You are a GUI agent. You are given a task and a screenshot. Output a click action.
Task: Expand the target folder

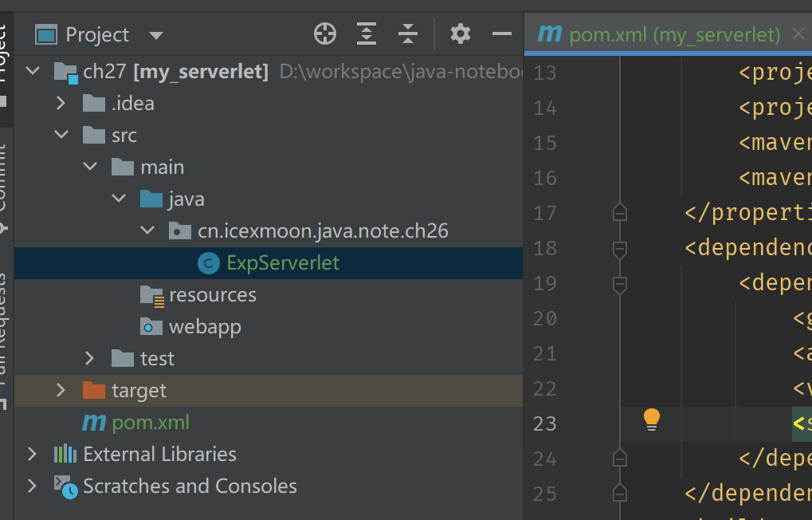coord(61,390)
